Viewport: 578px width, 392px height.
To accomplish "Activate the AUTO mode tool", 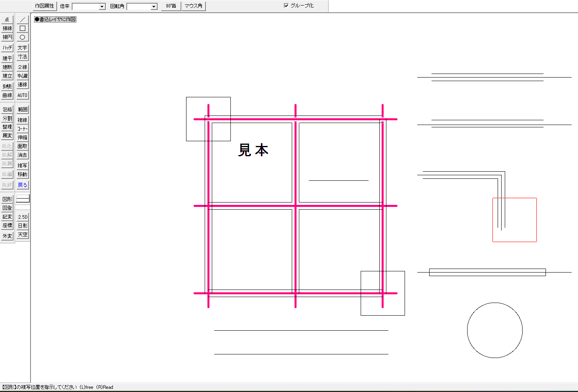I will click(23, 95).
